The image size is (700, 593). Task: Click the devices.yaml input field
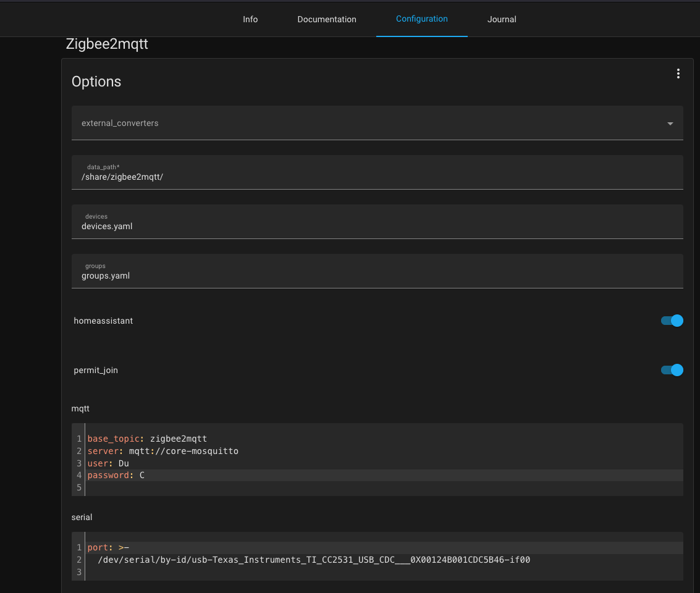[377, 222]
